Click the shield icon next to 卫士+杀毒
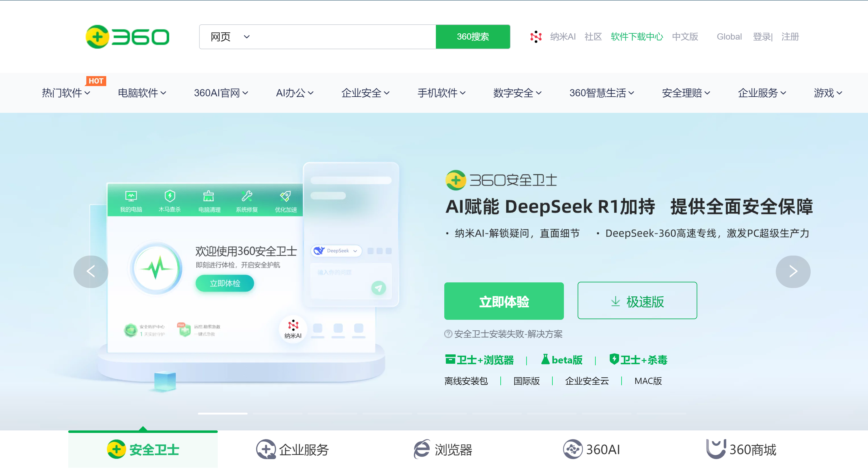Viewport: 868px width, 475px height. pos(614,359)
